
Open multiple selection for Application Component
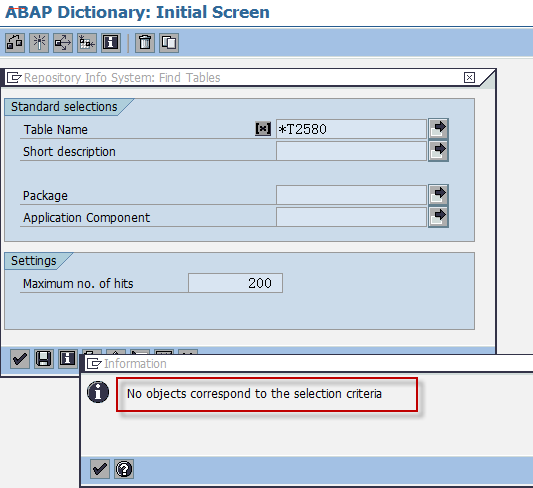[439, 217]
